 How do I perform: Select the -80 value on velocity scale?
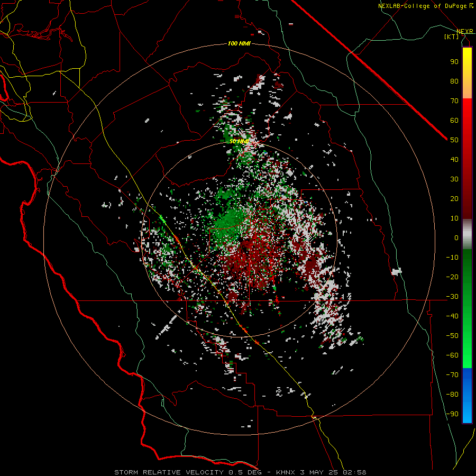point(452,395)
